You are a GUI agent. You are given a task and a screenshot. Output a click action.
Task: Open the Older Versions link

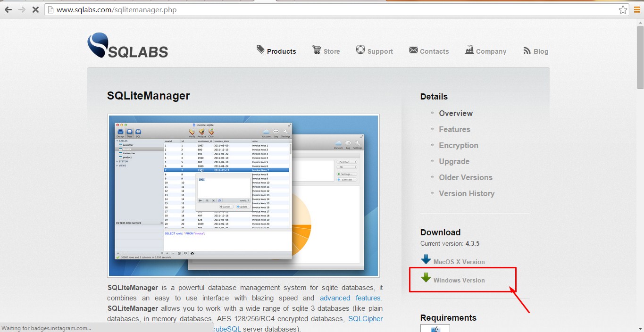point(466,177)
